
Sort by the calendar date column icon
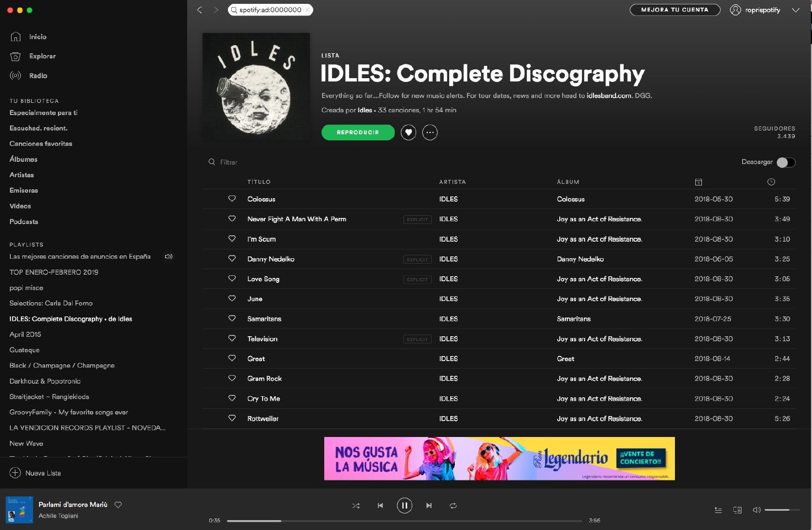coord(699,182)
